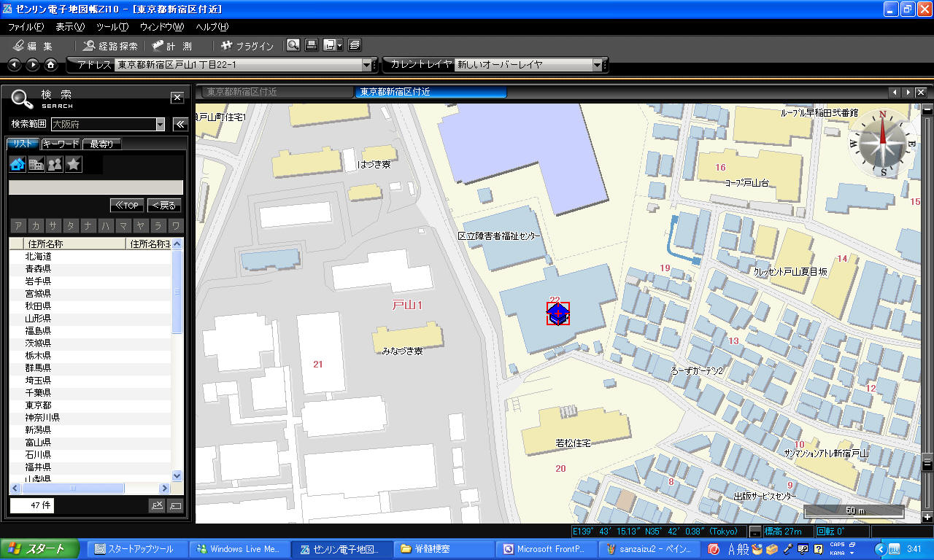Expand the アドレス address dropdown
This screenshot has height=560, width=934.
point(367,65)
